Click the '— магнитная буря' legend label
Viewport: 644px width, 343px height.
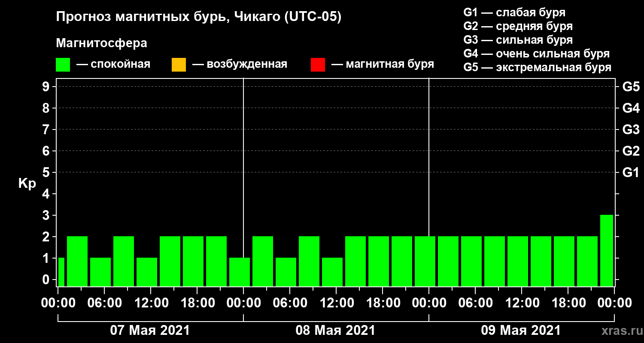(x=383, y=64)
